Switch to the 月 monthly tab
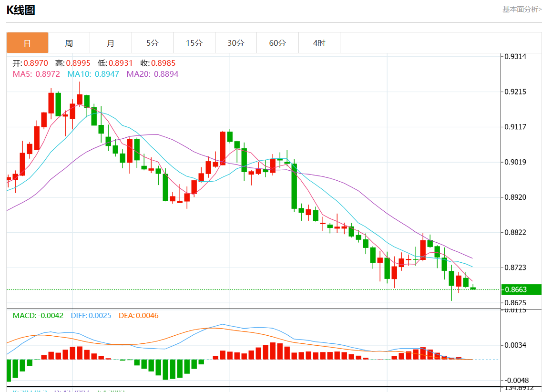 (x=111, y=43)
